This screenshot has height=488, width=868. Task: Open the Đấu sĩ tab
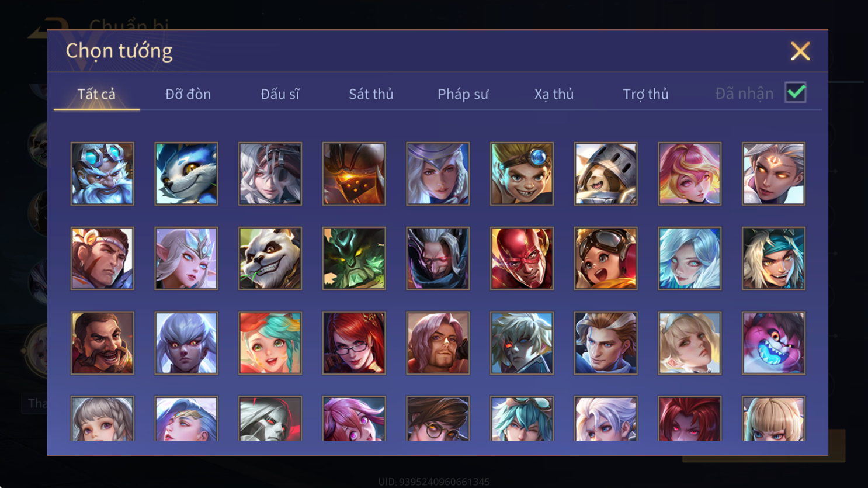280,94
